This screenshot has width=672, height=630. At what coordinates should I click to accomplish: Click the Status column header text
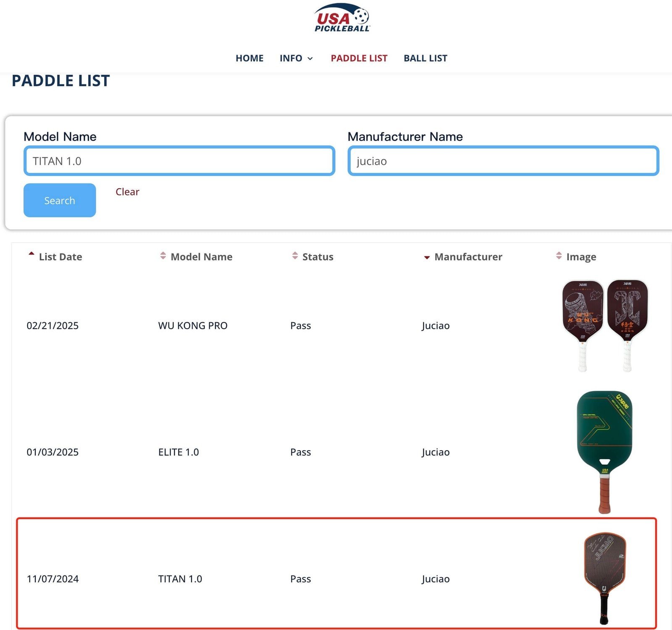(318, 257)
